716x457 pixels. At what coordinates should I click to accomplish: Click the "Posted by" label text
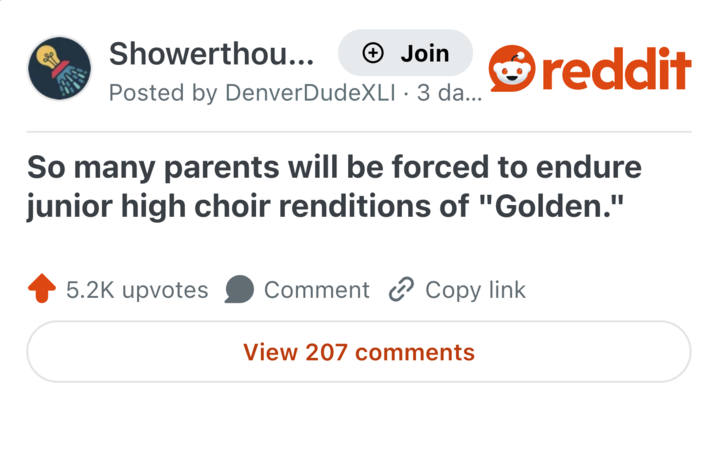pos(148,94)
